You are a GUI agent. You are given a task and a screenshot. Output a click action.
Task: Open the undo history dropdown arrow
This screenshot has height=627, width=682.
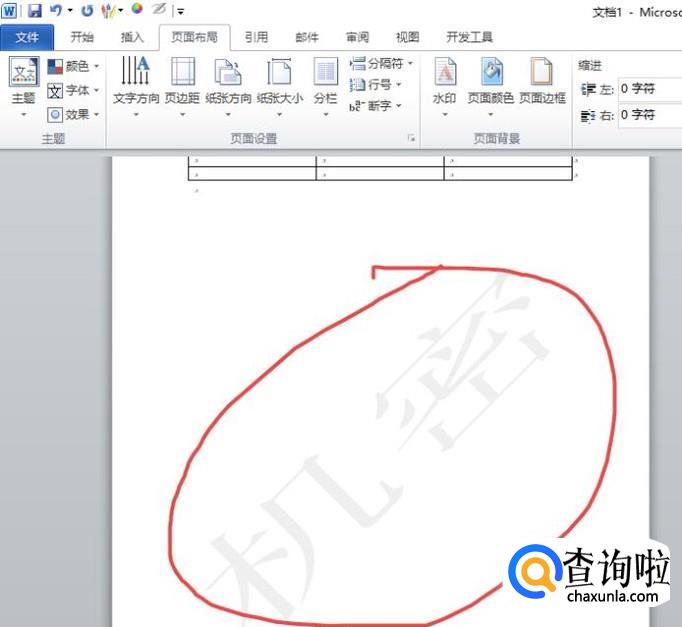(x=70, y=10)
